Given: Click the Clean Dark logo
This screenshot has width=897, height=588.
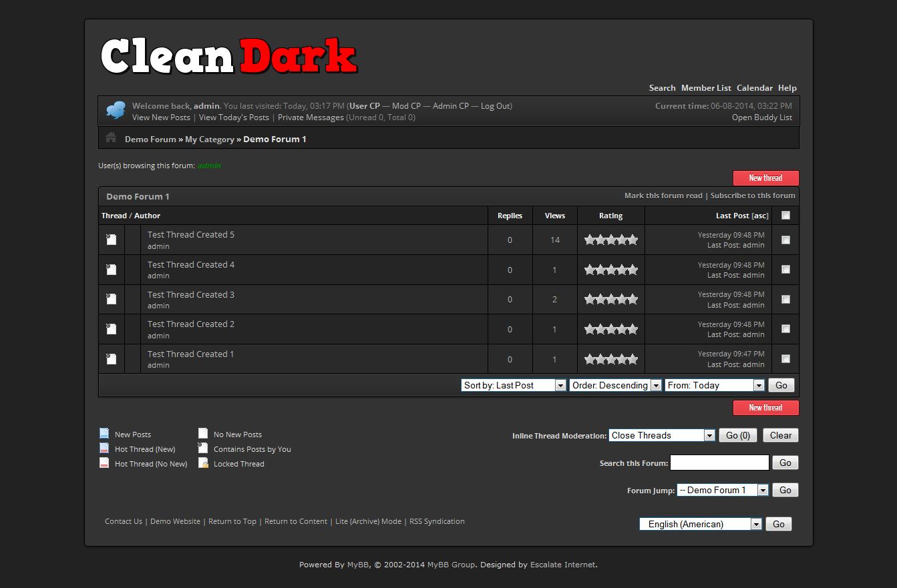Looking at the screenshot, I should 229,57.
